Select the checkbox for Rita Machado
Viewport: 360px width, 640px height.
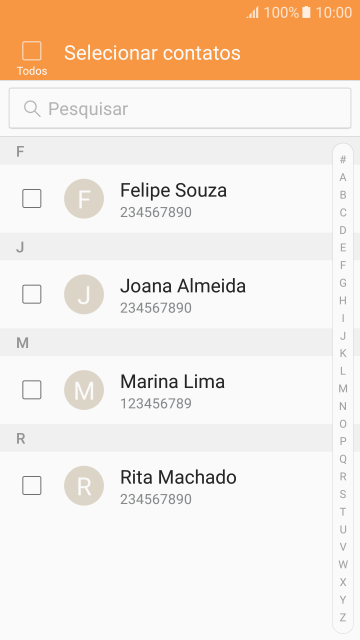(x=32, y=485)
